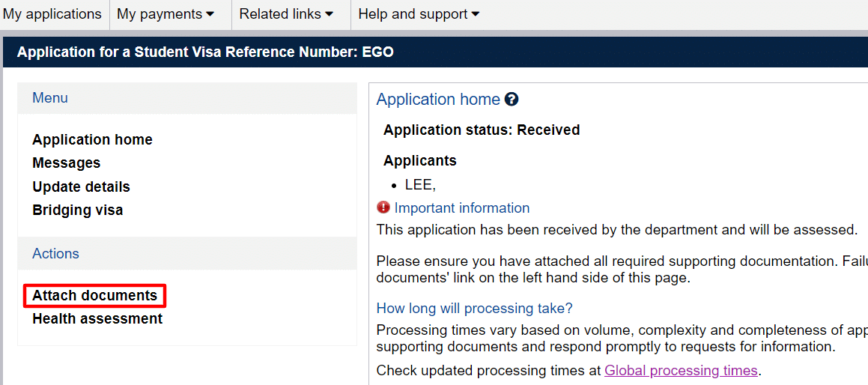Click the Application status: Received text
The image size is (868, 385).
482,130
